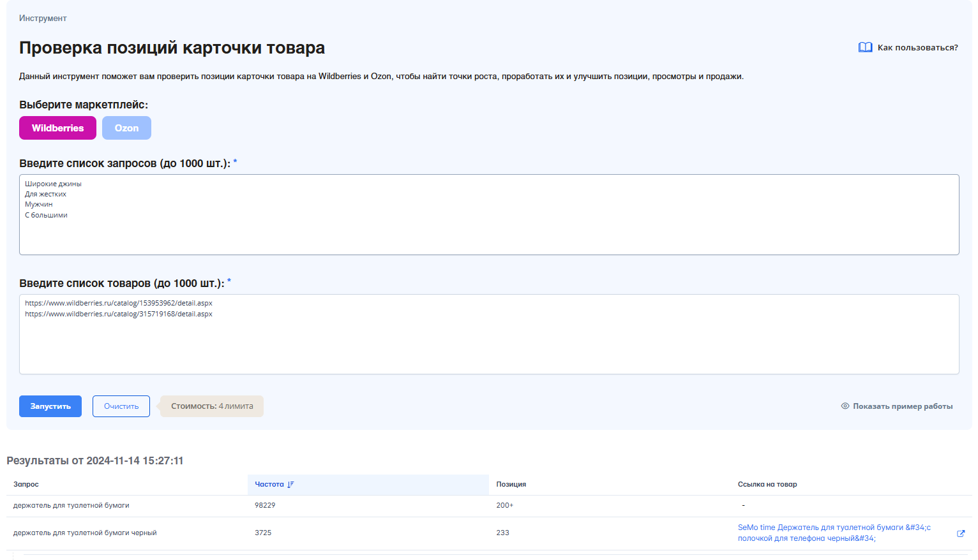Screen dimensions: 978x560
Task: Click the Стоимость: 4 лимита badge
Action: (x=212, y=406)
